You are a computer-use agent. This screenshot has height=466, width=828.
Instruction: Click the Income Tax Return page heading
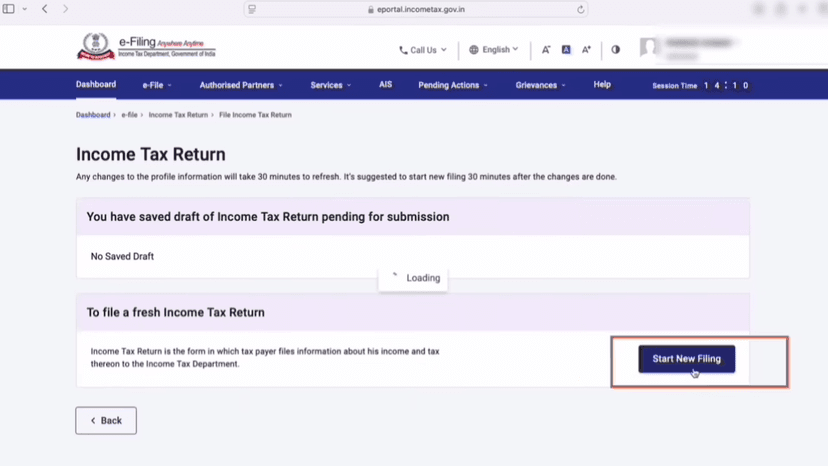[150, 154]
